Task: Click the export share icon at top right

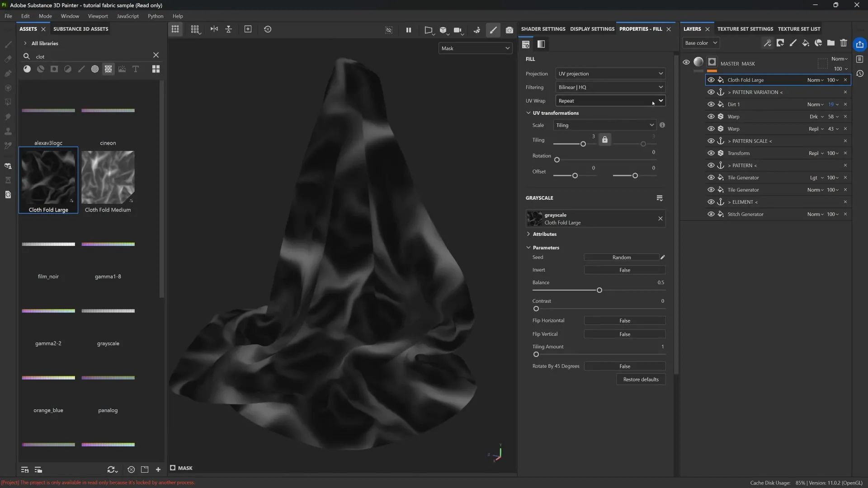Action: 860,44
